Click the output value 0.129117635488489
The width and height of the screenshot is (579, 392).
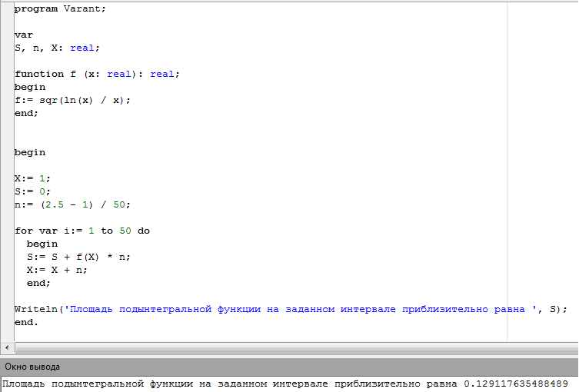(516, 384)
